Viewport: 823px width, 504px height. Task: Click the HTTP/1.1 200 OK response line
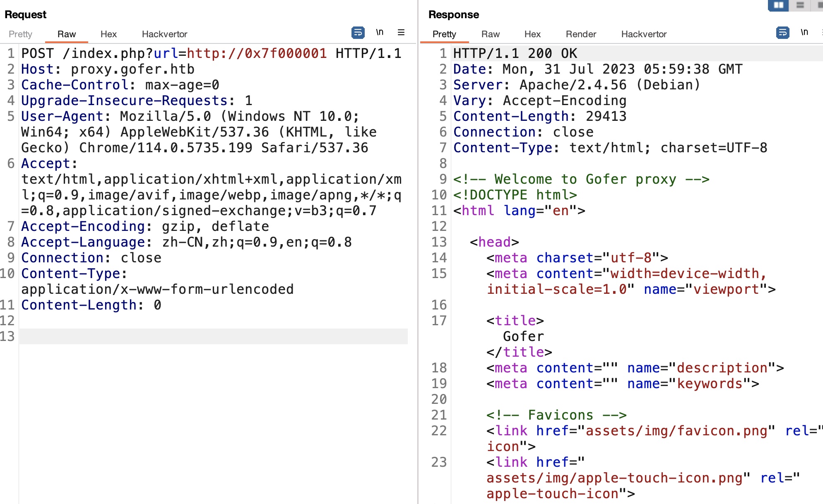point(515,53)
